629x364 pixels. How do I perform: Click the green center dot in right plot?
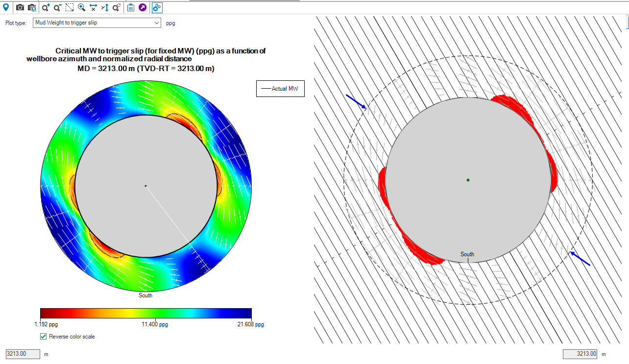click(x=468, y=180)
